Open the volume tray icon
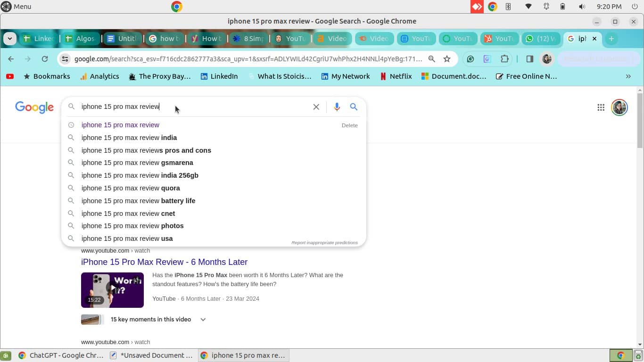The height and width of the screenshot is (362, 644). pos(582,7)
